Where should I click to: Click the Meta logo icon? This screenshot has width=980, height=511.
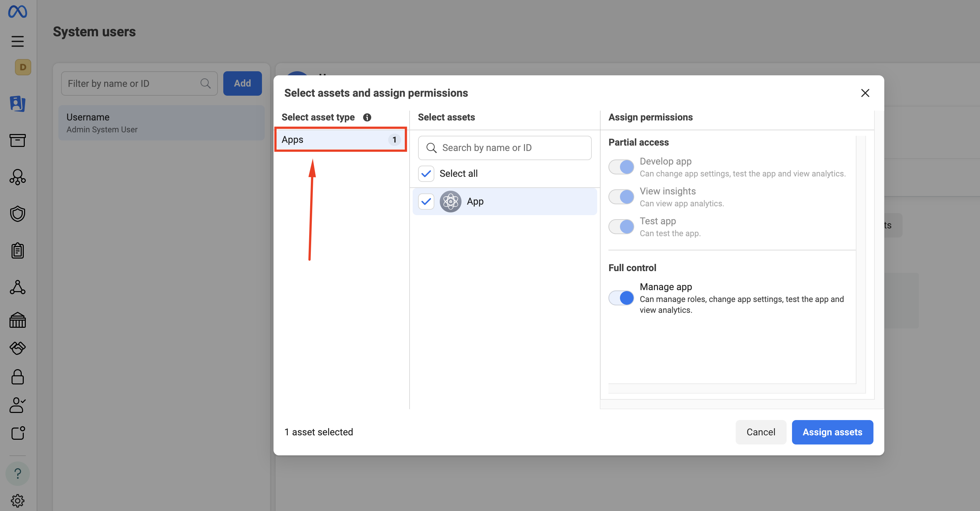[x=18, y=12]
